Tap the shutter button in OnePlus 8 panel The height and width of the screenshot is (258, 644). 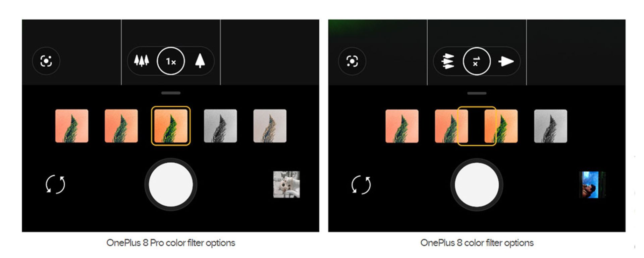[x=477, y=185]
